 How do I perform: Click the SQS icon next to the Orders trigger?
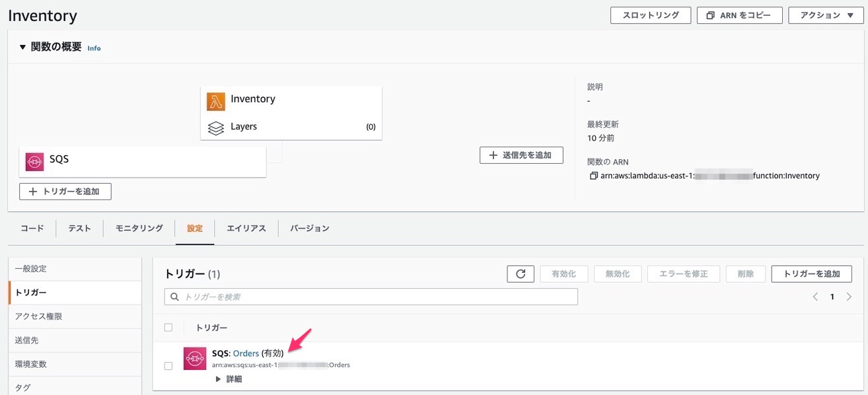coord(194,358)
